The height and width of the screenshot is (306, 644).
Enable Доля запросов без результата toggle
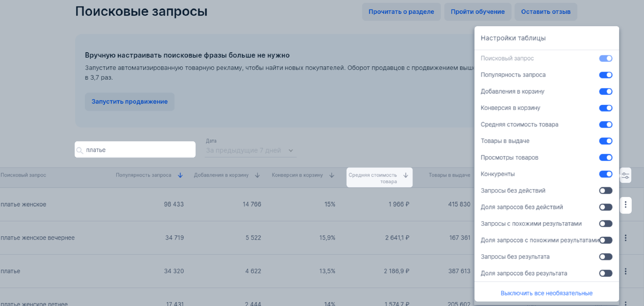[605, 273]
